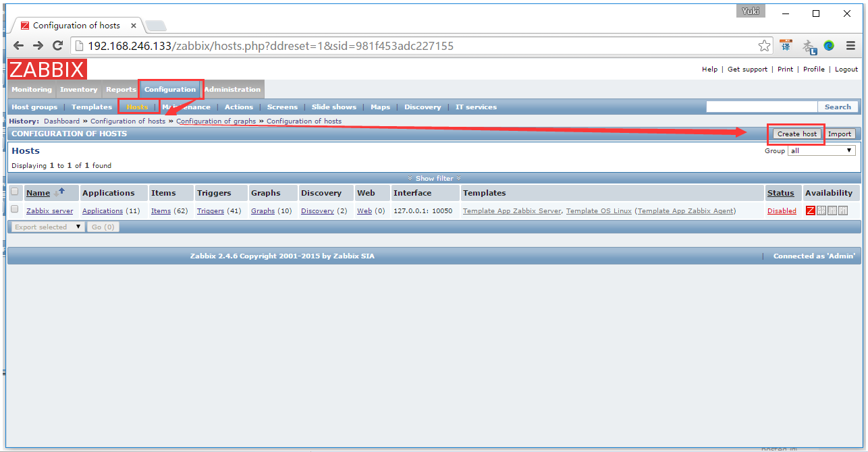Toggle the select-all hosts checkbox
Image resolution: width=868 pixels, height=452 pixels.
click(x=15, y=192)
